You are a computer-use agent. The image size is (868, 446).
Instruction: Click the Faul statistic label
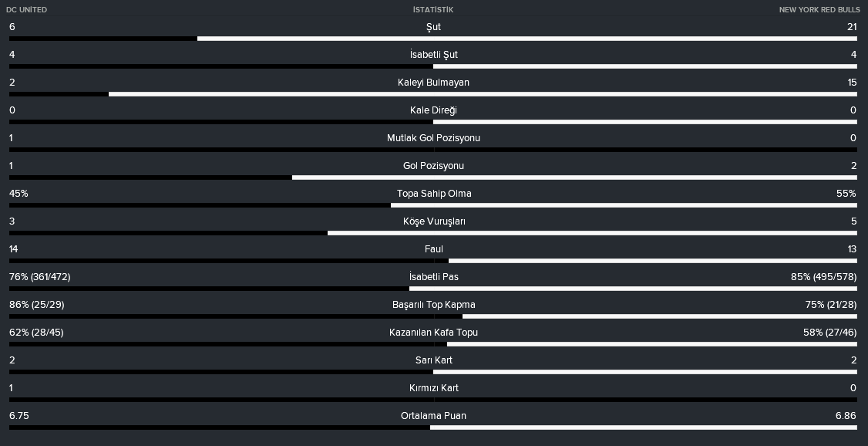coord(433,249)
